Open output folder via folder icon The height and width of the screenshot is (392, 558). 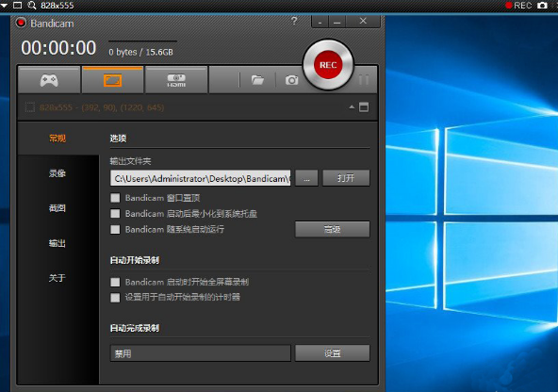[x=257, y=80]
